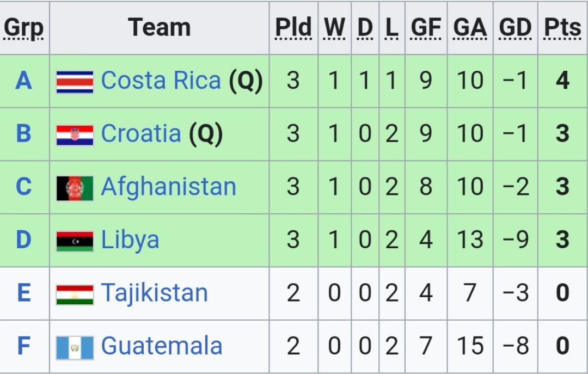Open the Costa Rica team link

[x=161, y=81]
